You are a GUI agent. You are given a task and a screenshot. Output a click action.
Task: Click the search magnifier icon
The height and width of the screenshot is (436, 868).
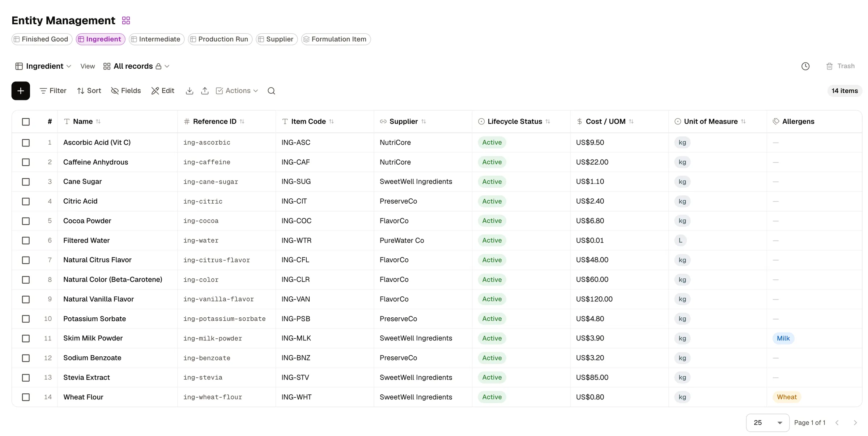point(271,91)
